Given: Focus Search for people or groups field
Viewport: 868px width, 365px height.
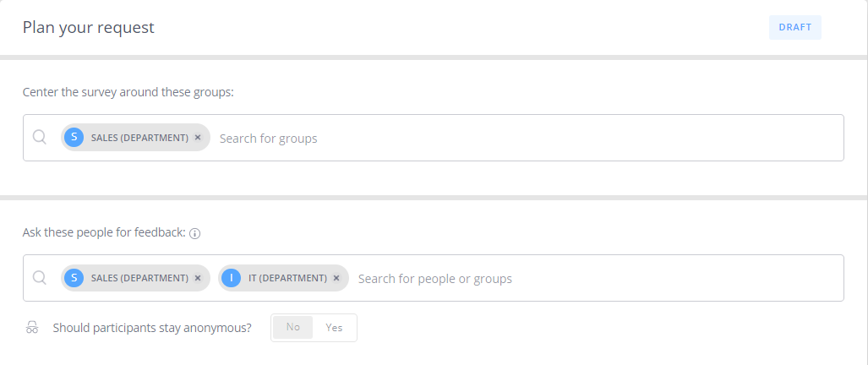Looking at the screenshot, I should click(598, 278).
